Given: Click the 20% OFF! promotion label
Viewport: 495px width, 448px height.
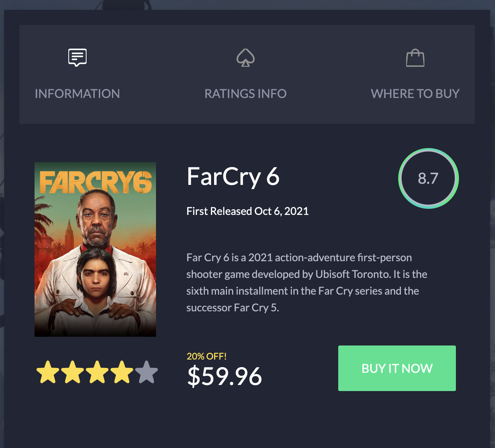Looking at the screenshot, I should pos(207,356).
